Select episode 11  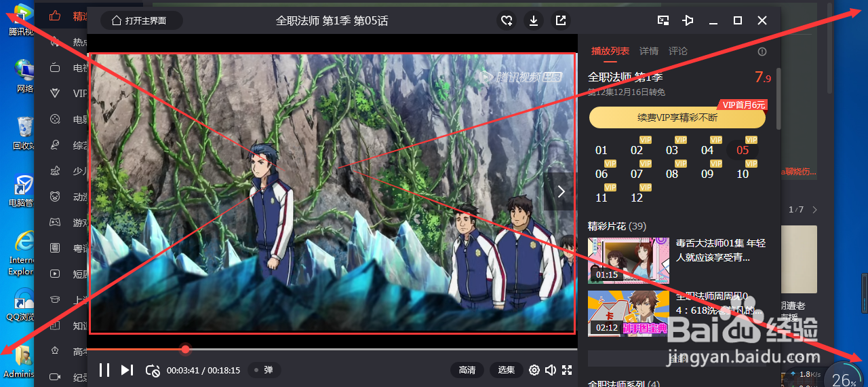601,198
